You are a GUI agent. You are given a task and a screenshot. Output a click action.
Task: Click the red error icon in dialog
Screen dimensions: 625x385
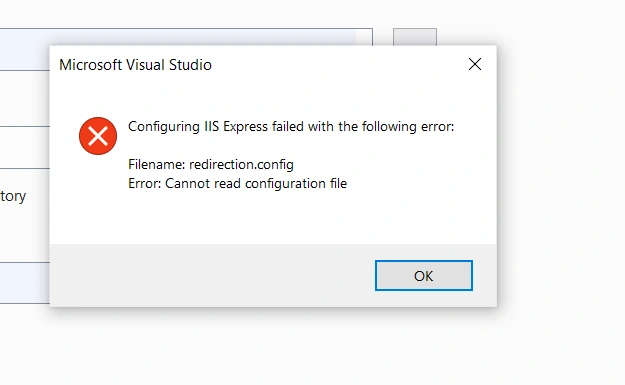(98, 136)
